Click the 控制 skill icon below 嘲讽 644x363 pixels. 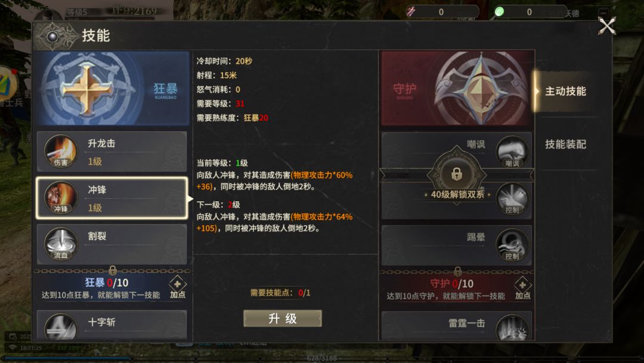[512, 199]
